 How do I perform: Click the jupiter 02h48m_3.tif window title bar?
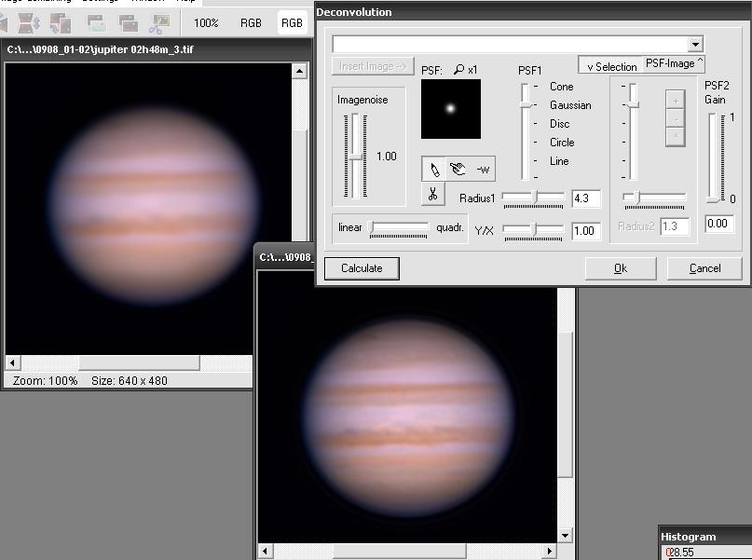157,49
